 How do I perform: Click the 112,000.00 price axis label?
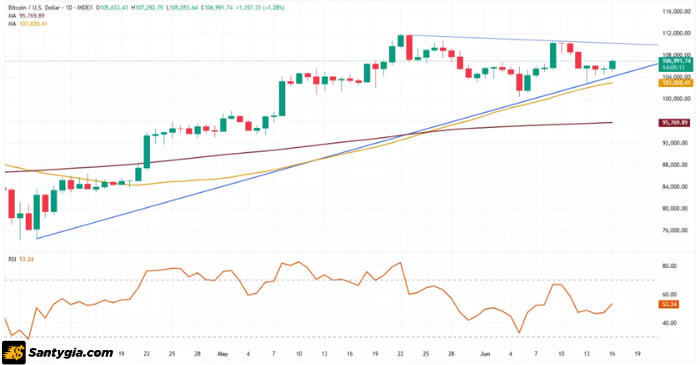click(x=676, y=33)
